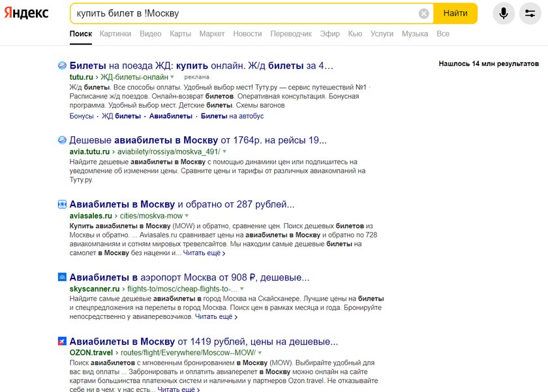Viewport: 548px width, 392px height.
Task: Expand Читать ещё in skyscanner snippet
Action: click(x=216, y=317)
